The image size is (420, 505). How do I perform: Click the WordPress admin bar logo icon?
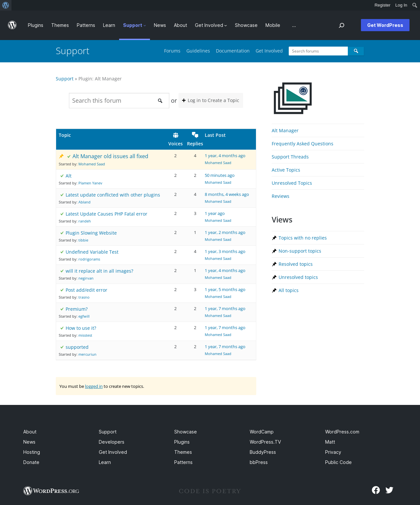[6, 5]
